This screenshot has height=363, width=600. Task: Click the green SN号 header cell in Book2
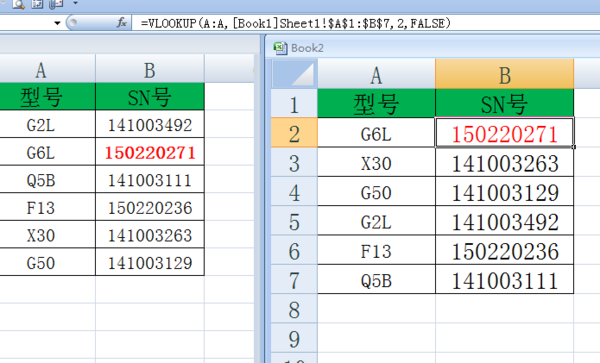504,103
